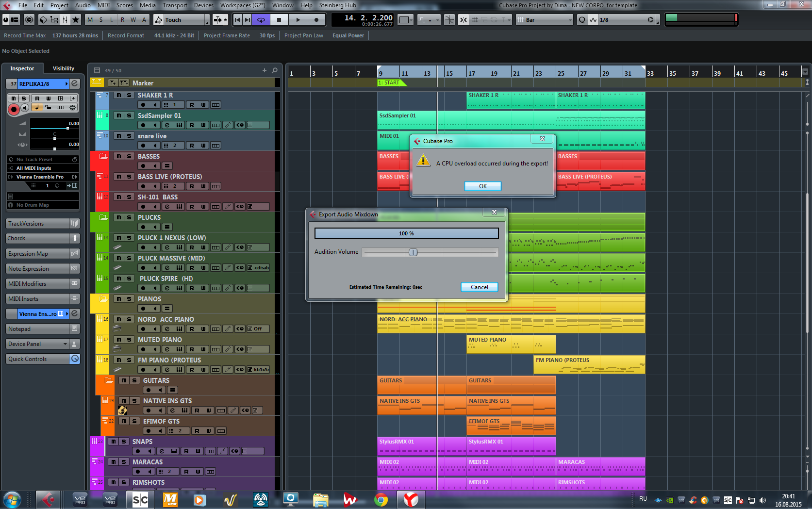The height and width of the screenshot is (509, 812).
Task: Activate the Snap button in toolbar
Action: point(464,20)
